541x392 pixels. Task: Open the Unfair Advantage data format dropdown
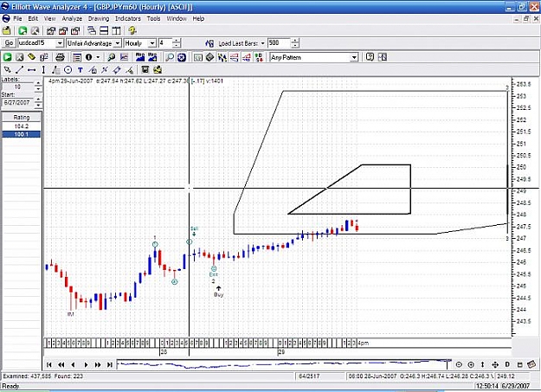(118, 43)
